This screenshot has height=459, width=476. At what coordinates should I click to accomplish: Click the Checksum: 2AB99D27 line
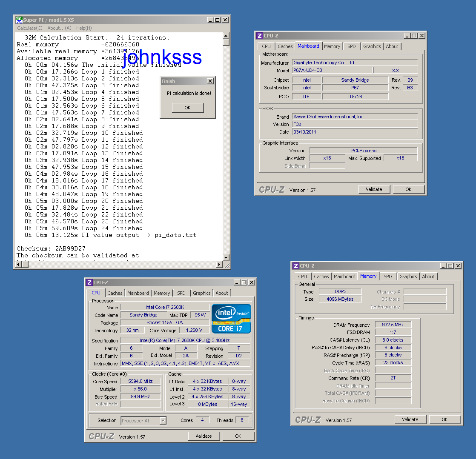tap(51, 249)
